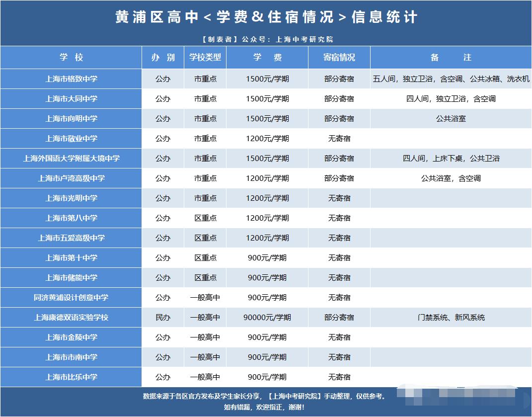Click the 学校类型 column header
This screenshot has width=532, height=417.
205,58
